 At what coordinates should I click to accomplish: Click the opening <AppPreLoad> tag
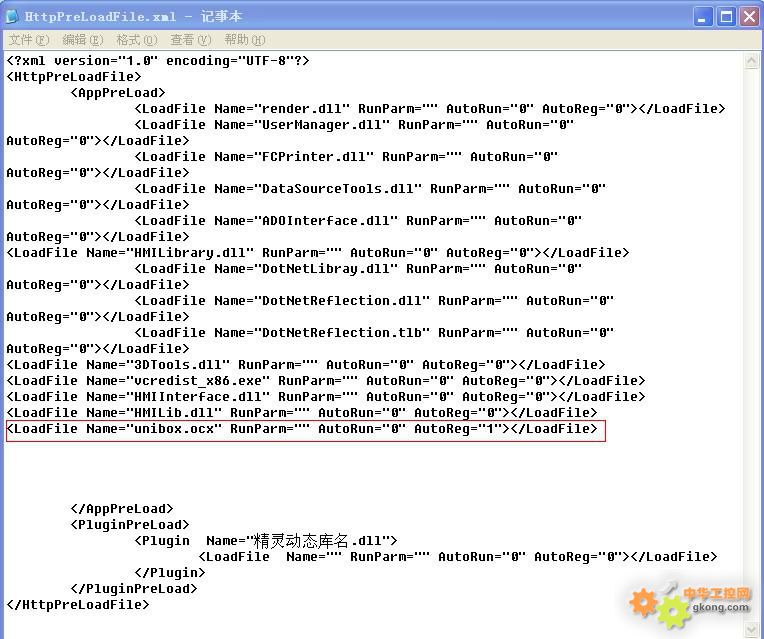tap(118, 93)
